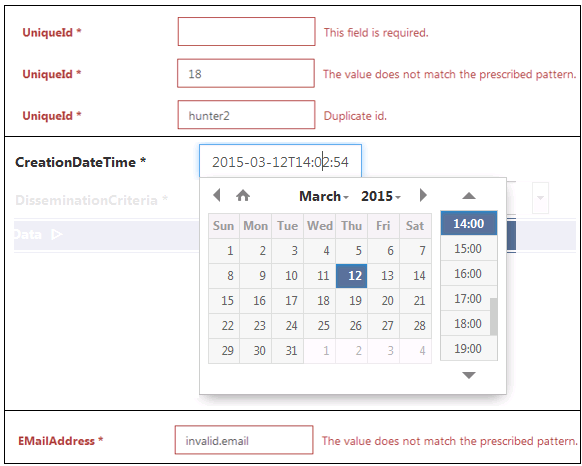The width and height of the screenshot is (582, 466).
Task: Choose 19:00 from the time list
Action: point(468,349)
